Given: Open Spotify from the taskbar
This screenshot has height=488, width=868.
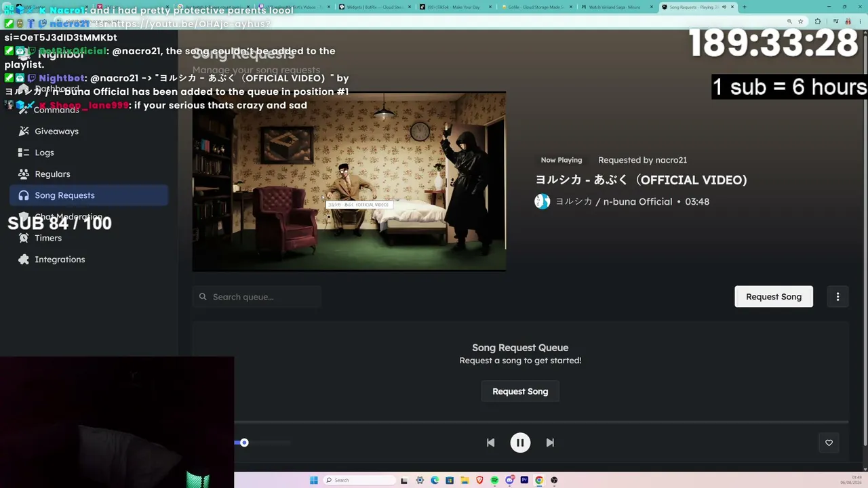Looking at the screenshot, I should [494, 481].
